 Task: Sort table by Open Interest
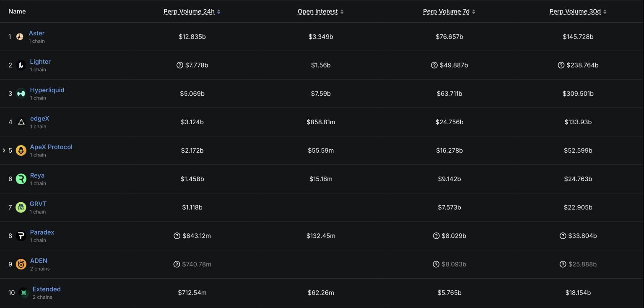(318, 12)
